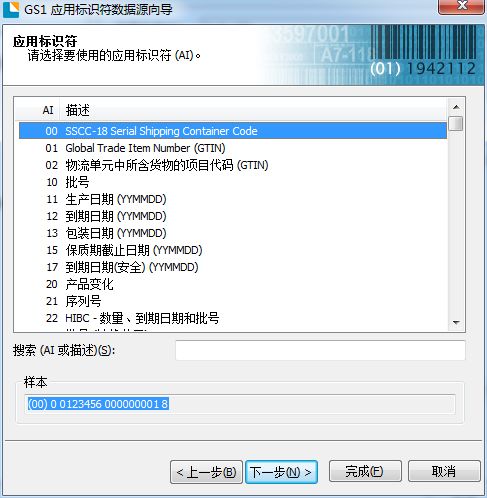This screenshot has height=498, width=487.
Task: Select AI 01 Global Trade Item Number
Action: 233,148
